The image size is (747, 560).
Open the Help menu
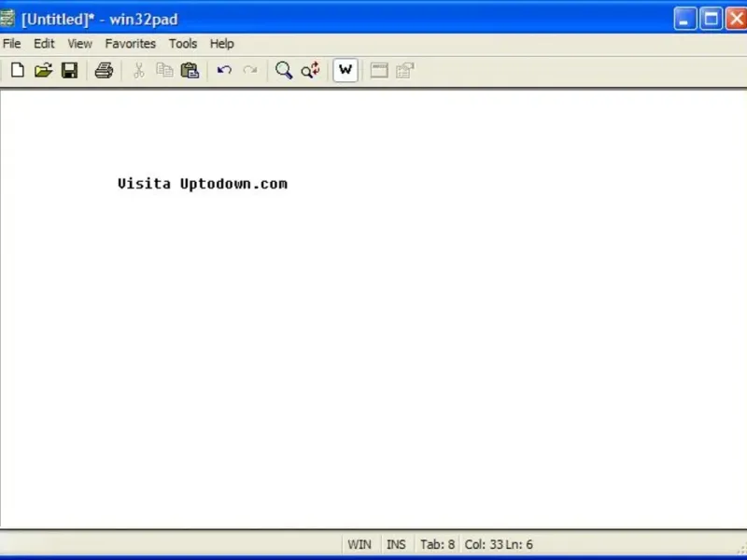(222, 44)
